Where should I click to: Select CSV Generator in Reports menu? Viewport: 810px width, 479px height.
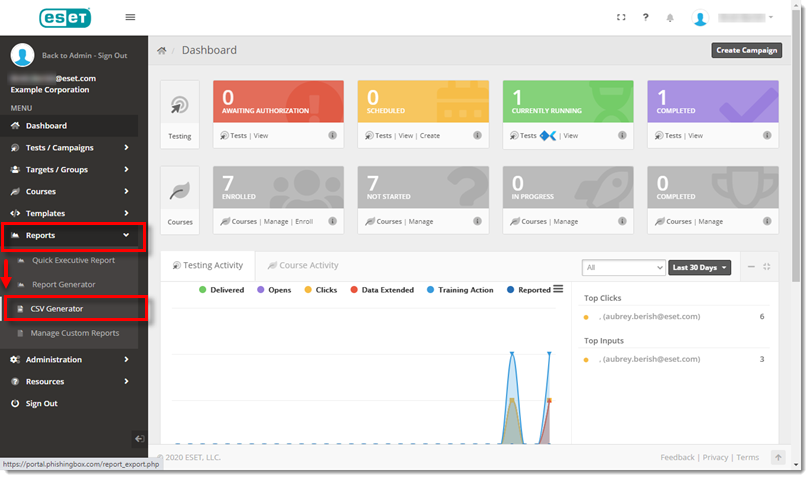(57, 309)
